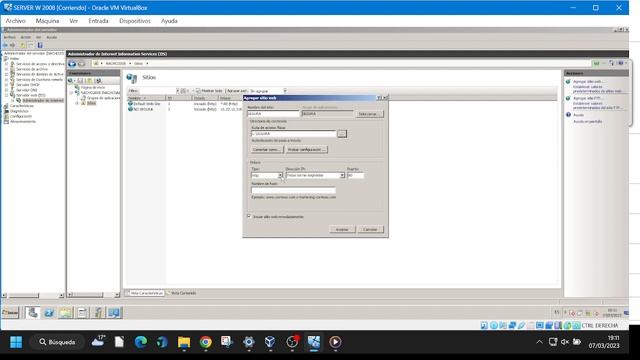Focus the Filtro text box
The height and width of the screenshot is (360, 640).
[x=158, y=91]
